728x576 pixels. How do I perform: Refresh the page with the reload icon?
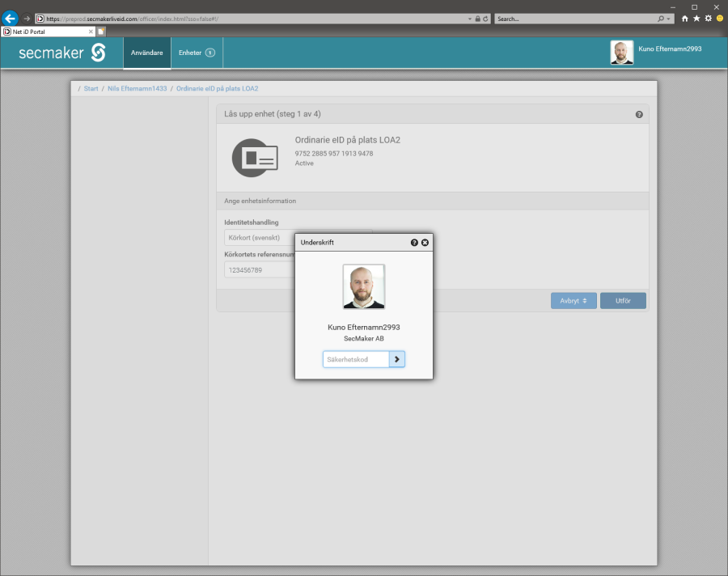tap(485, 19)
